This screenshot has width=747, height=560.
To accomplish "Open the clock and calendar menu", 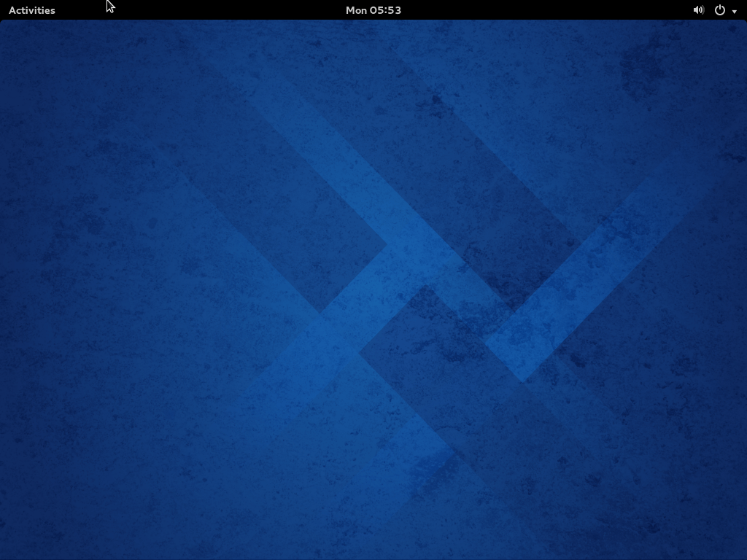I will pyautogui.click(x=373, y=10).
